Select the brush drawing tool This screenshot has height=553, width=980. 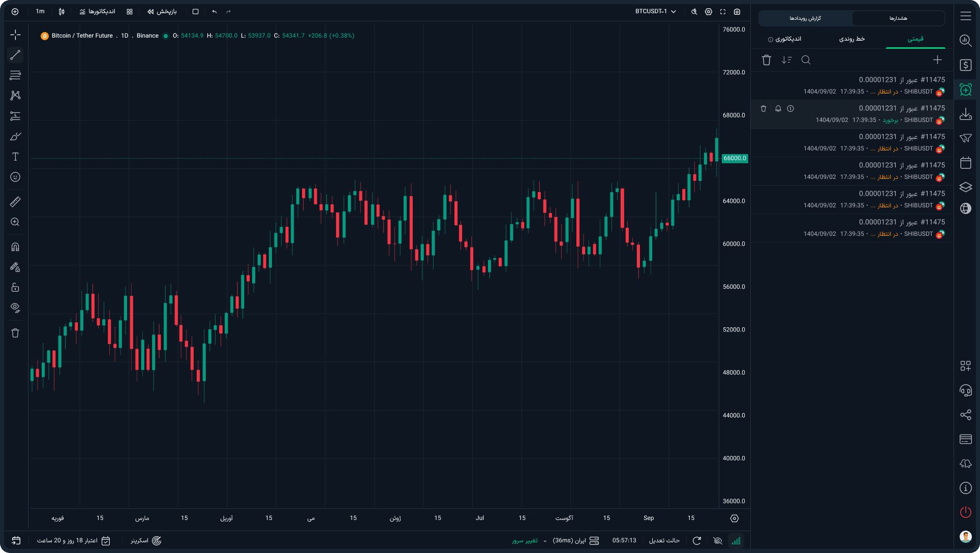[x=15, y=136]
